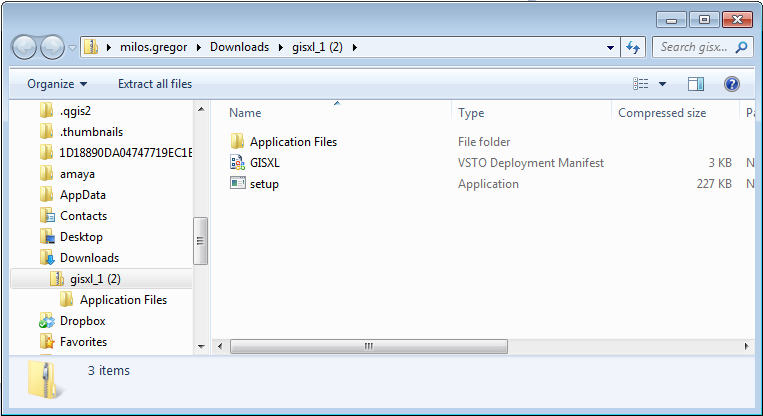
Task: Click the change view icon
Action: tap(640, 84)
